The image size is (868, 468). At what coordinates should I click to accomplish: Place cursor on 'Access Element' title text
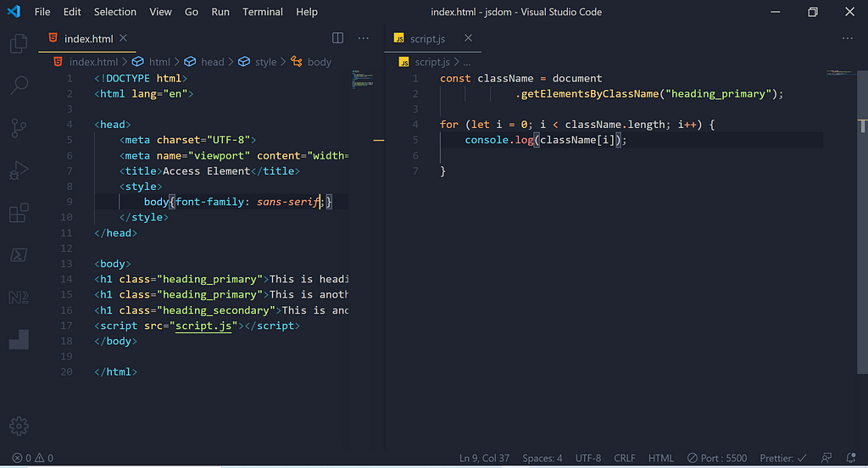tap(206, 171)
